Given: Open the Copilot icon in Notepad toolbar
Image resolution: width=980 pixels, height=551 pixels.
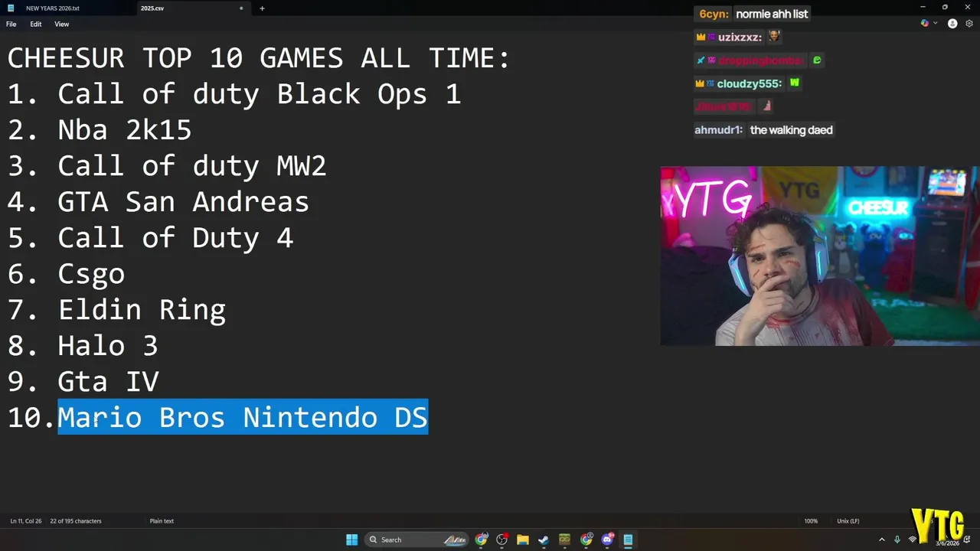Looking at the screenshot, I should [x=925, y=24].
